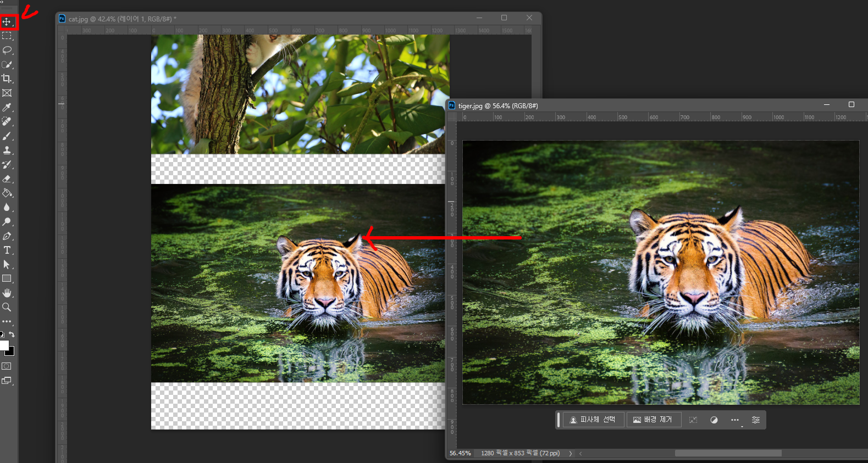The height and width of the screenshot is (463, 868).
Task: Select the Horizontal Type tool
Action: click(x=7, y=250)
